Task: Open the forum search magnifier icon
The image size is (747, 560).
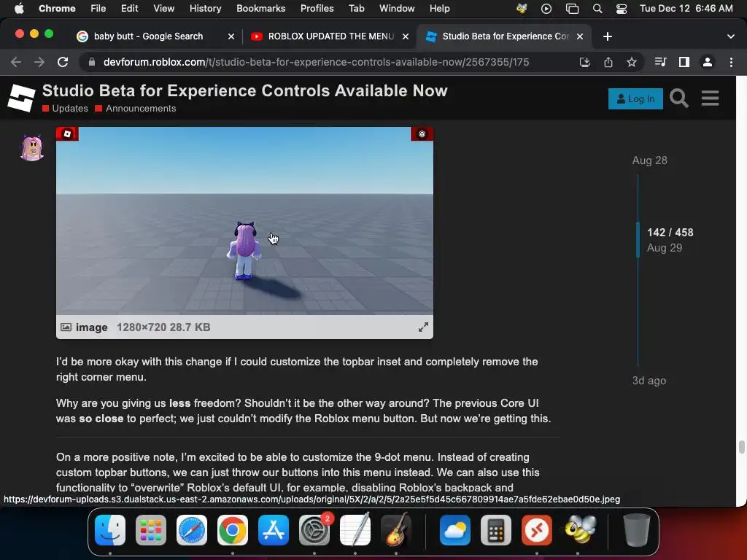Action: [679, 98]
